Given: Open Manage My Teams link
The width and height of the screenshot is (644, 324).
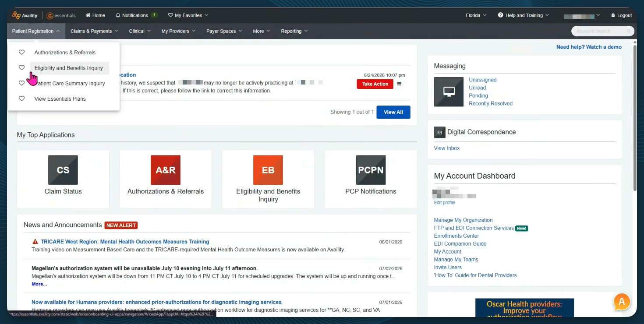Looking at the screenshot, I should tap(456, 260).
